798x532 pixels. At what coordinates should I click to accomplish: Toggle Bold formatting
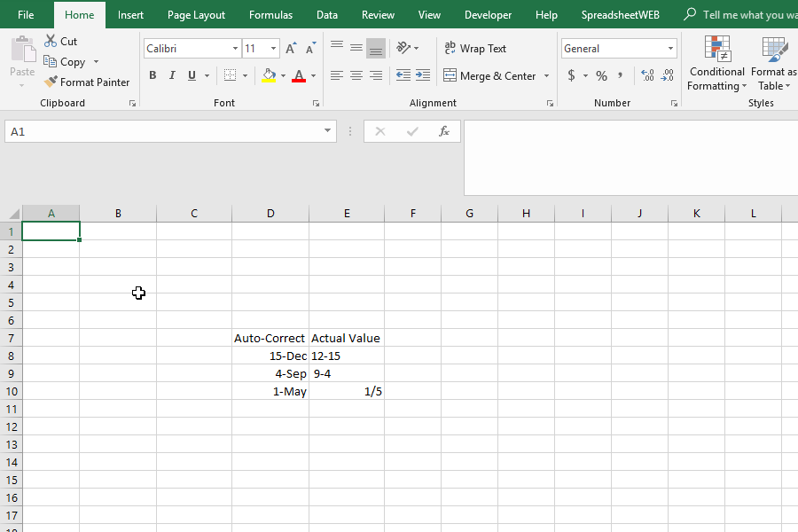152,75
